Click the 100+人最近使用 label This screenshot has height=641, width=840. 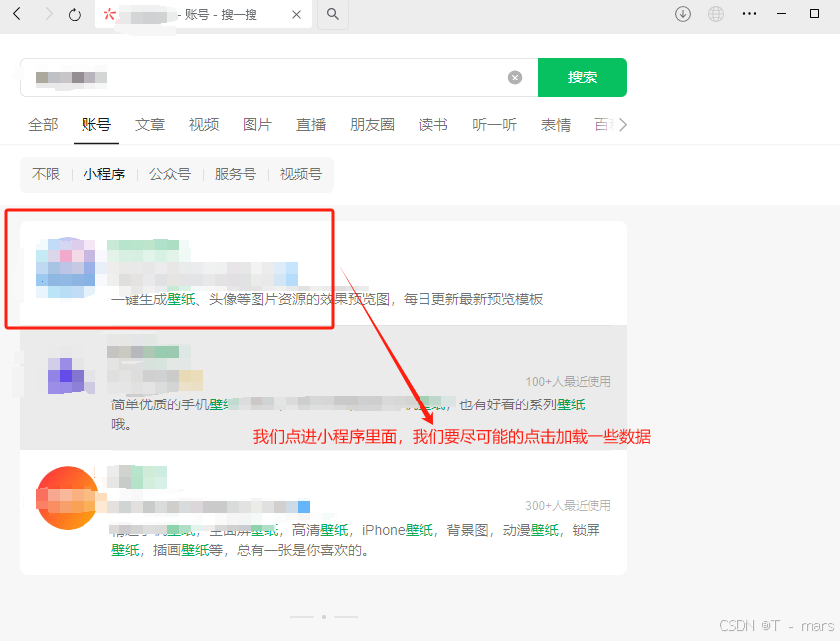(568, 382)
